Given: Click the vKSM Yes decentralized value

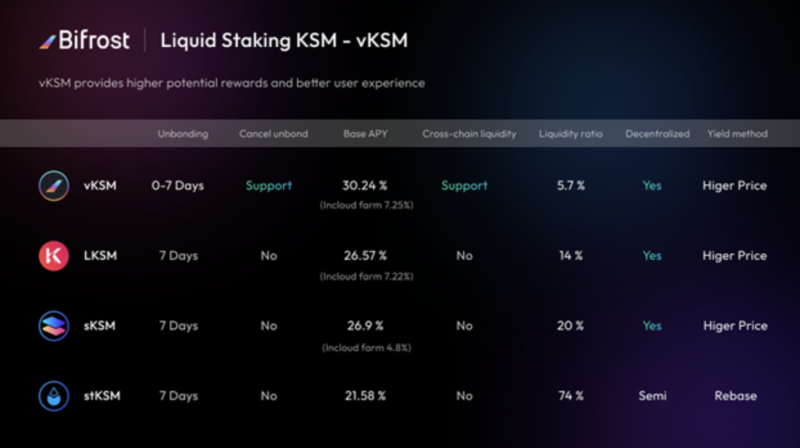Looking at the screenshot, I should (x=652, y=185).
